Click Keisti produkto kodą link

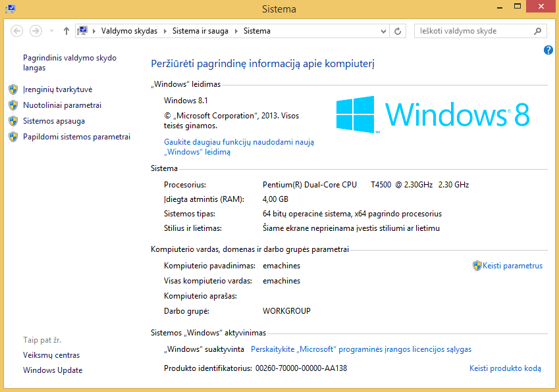[505, 368]
